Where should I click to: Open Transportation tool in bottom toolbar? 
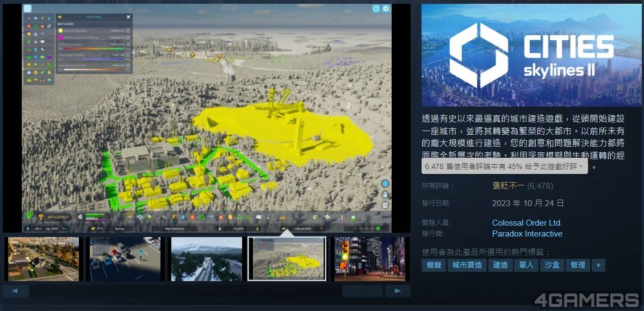pyautogui.click(x=239, y=217)
